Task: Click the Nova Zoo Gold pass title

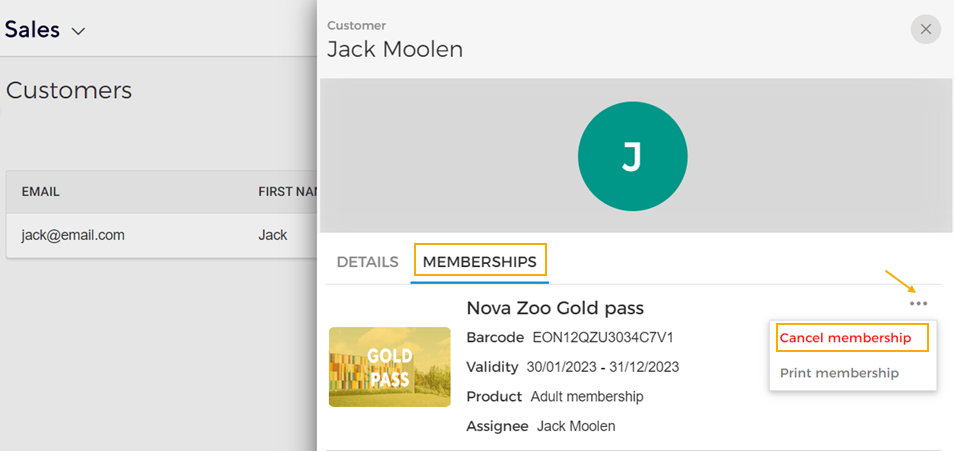Action: click(569, 308)
